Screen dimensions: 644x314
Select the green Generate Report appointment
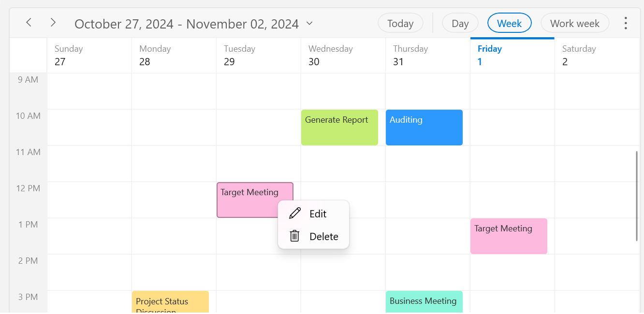pyautogui.click(x=339, y=128)
